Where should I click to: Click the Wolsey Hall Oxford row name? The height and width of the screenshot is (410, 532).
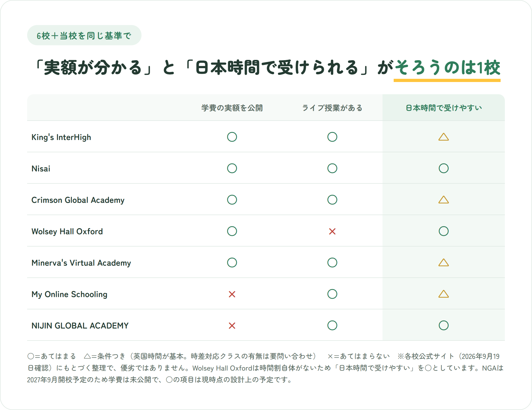point(67,231)
